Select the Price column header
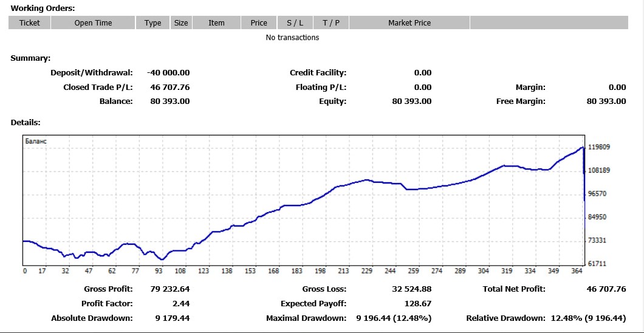Screen dimensions: 644x333 tap(259, 22)
